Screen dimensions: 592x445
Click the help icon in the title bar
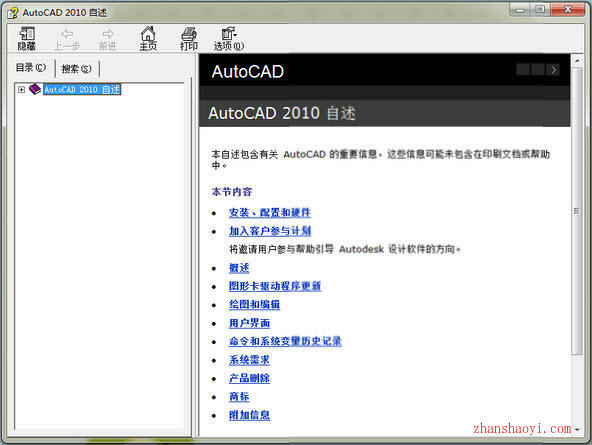(12, 13)
